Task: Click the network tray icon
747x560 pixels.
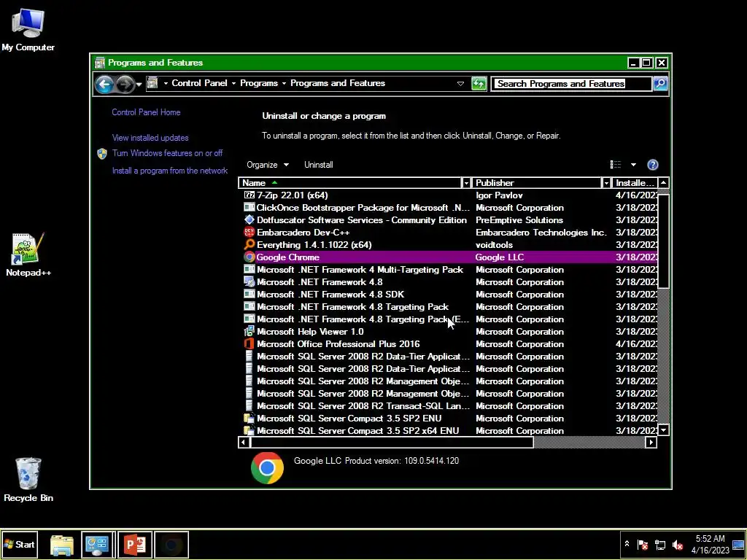Action: tap(660, 545)
